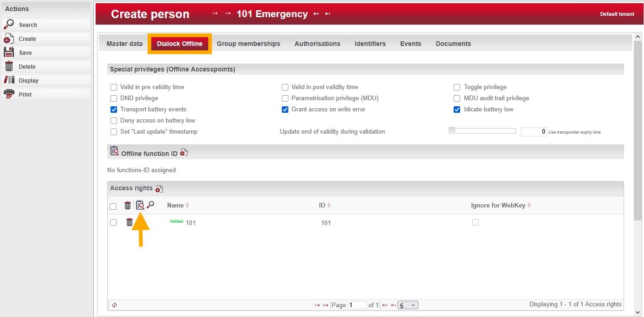Image resolution: width=644 pixels, height=317 pixels.
Task: Open the page size dropdown showing 5
Action: coord(408,305)
